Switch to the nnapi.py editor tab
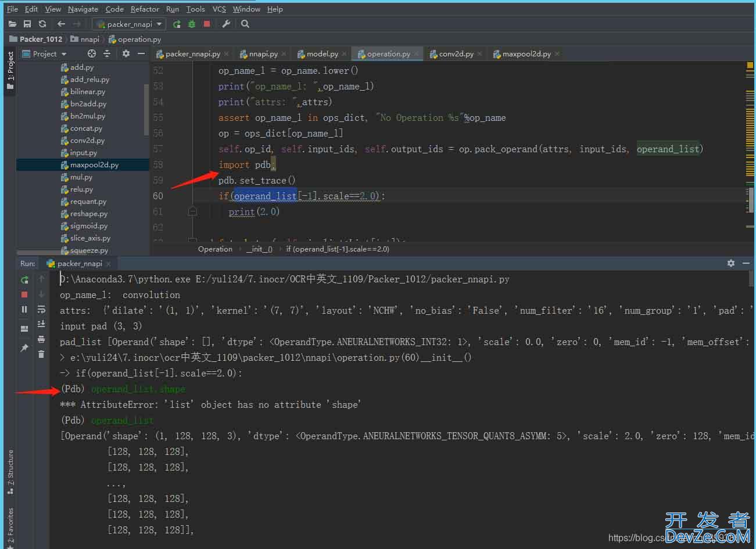The height and width of the screenshot is (549, 756). coord(263,53)
